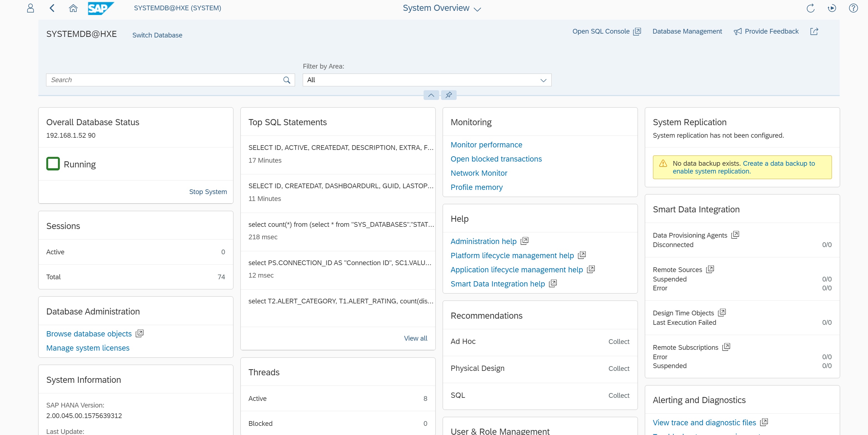This screenshot has width=868, height=435.
Task: Click the search magnifier icon
Action: coord(286,80)
